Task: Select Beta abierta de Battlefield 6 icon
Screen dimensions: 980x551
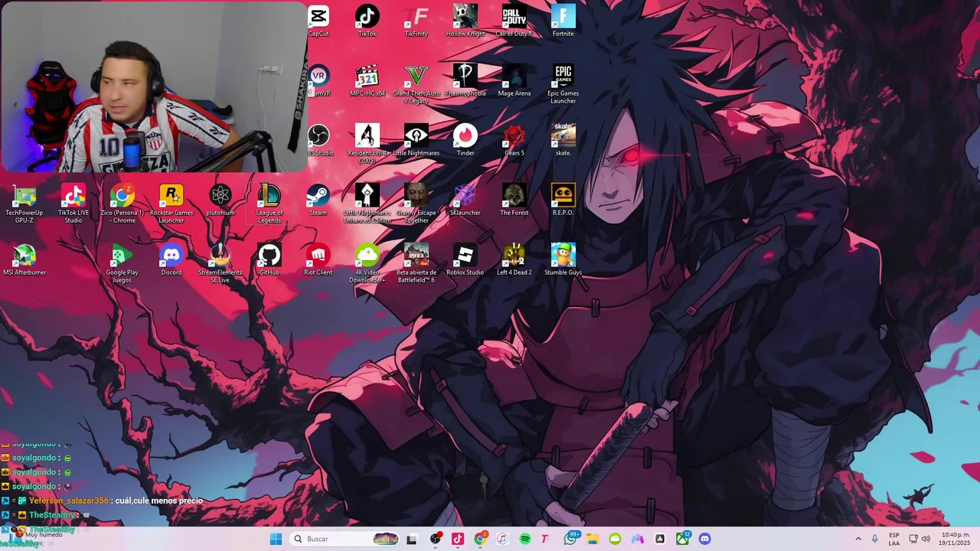Action: click(x=416, y=263)
